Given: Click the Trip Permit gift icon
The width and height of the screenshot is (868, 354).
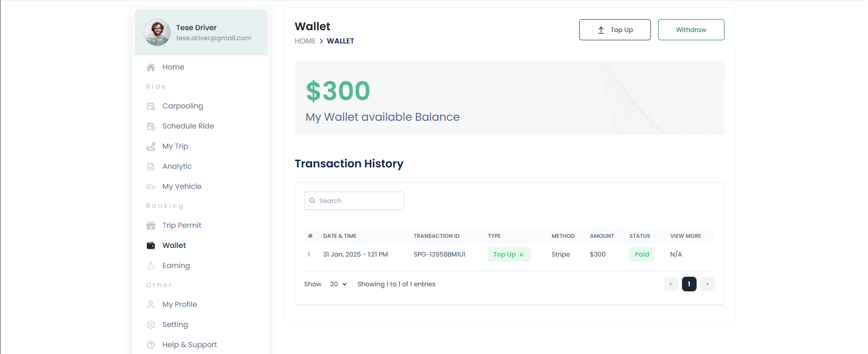Looking at the screenshot, I should 151,225.
